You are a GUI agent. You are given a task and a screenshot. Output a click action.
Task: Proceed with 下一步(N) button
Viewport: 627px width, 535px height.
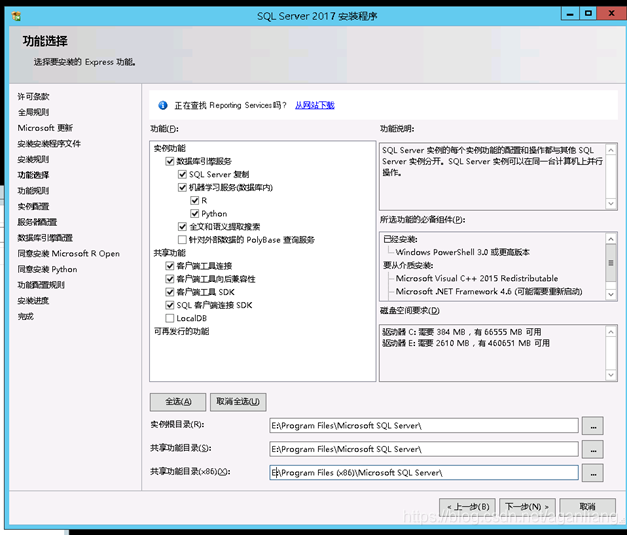pos(527,507)
